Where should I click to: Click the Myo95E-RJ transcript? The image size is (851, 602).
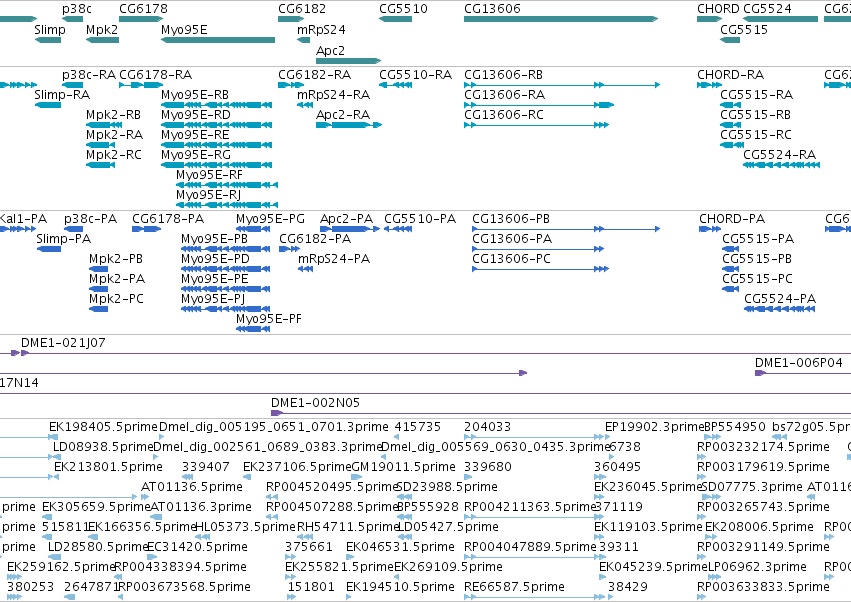pyautogui.click(x=227, y=205)
